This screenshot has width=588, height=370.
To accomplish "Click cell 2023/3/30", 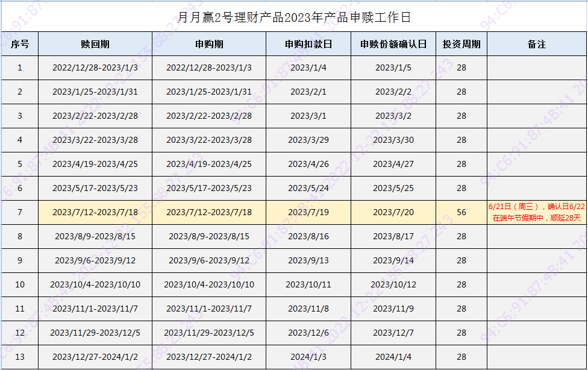I will click(x=393, y=140).
